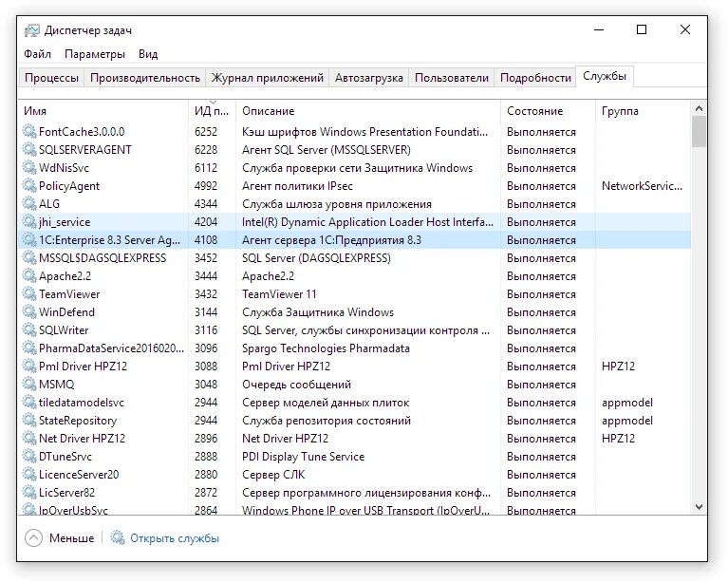
Task: Click the scrollbar down arrow
Action: coord(699,507)
